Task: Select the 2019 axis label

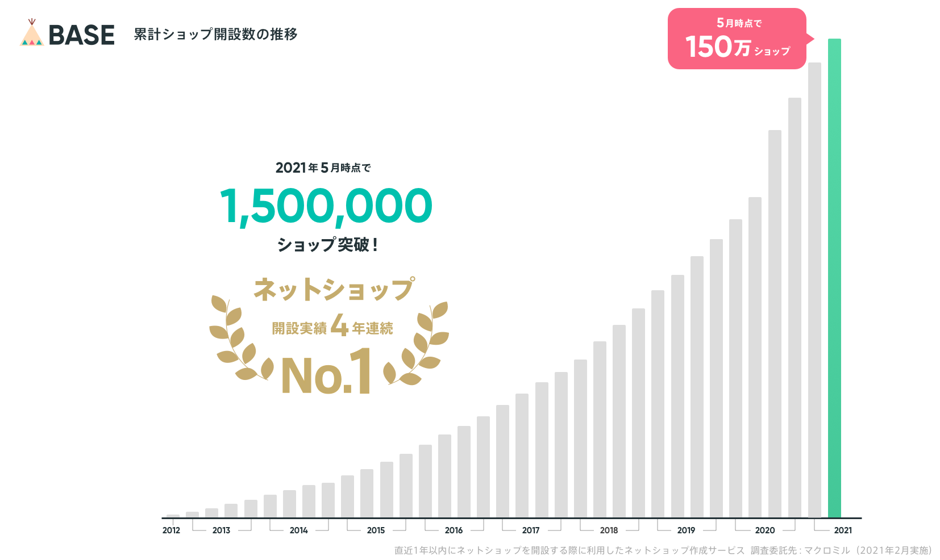Action: [x=686, y=530]
